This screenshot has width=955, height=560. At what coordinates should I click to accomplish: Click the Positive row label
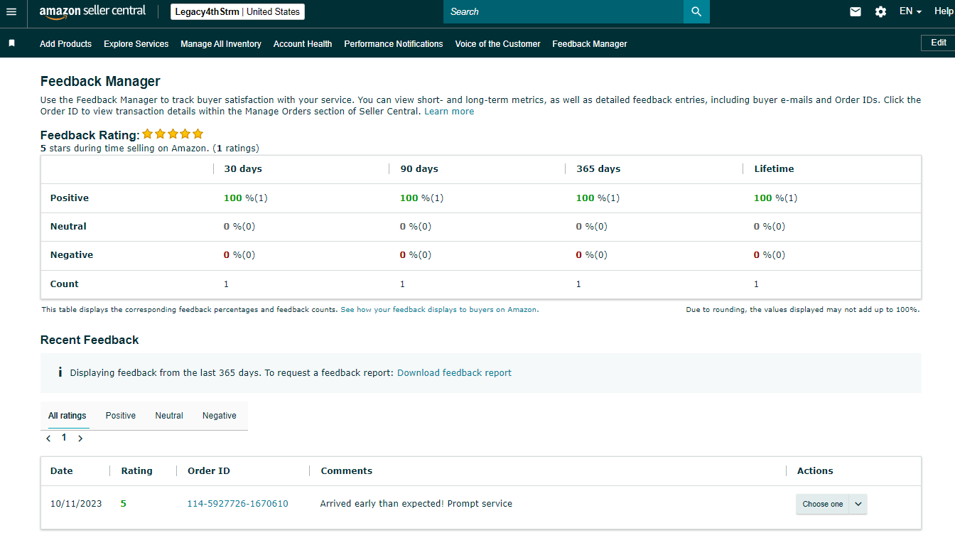(x=70, y=198)
